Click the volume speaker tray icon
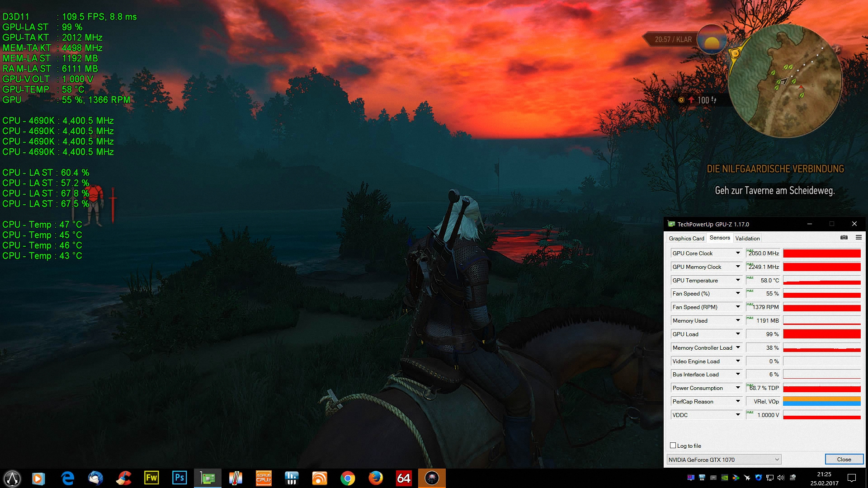The image size is (868, 488). (781, 478)
